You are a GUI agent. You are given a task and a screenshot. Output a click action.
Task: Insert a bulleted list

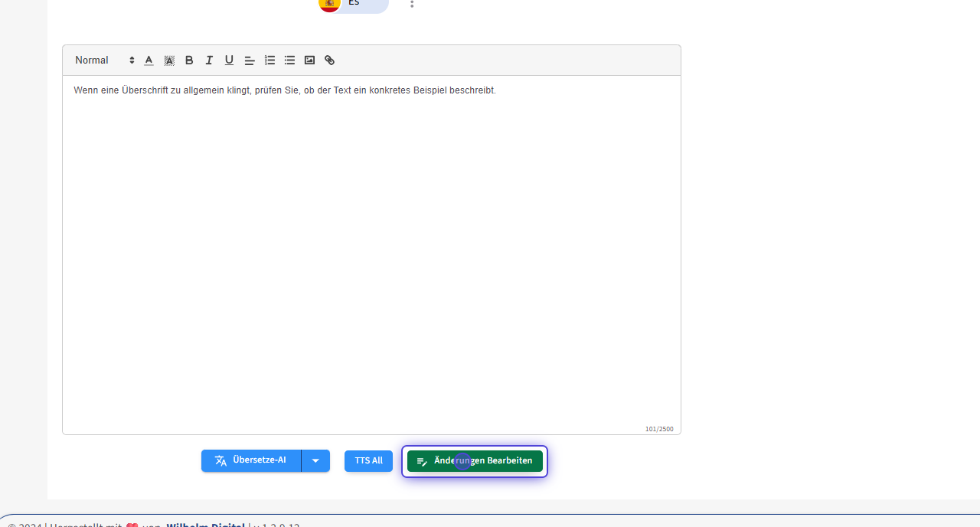coord(289,61)
